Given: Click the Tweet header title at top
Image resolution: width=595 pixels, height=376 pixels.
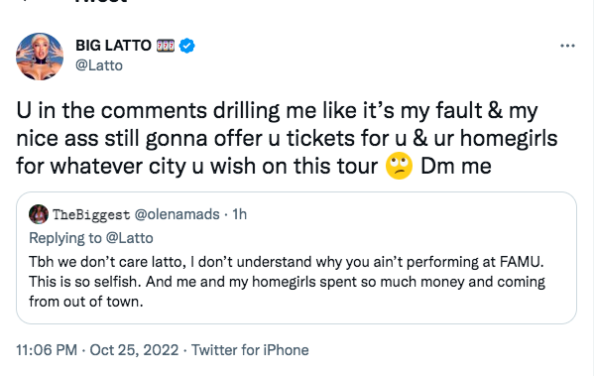Looking at the screenshot, I should coord(101,2).
